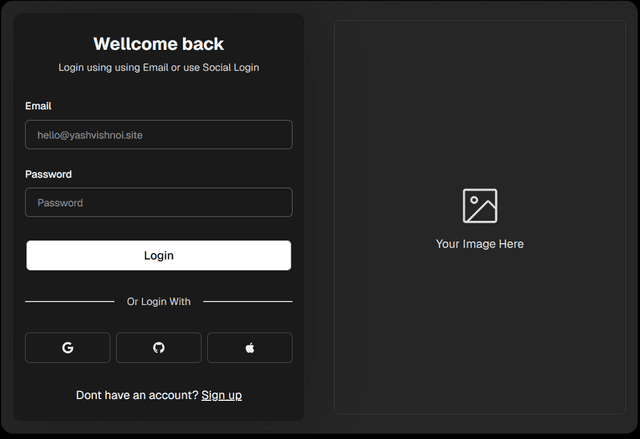Click the "Your Image Here" caption
The height and width of the screenshot is (439, 640).
[480, 244]
